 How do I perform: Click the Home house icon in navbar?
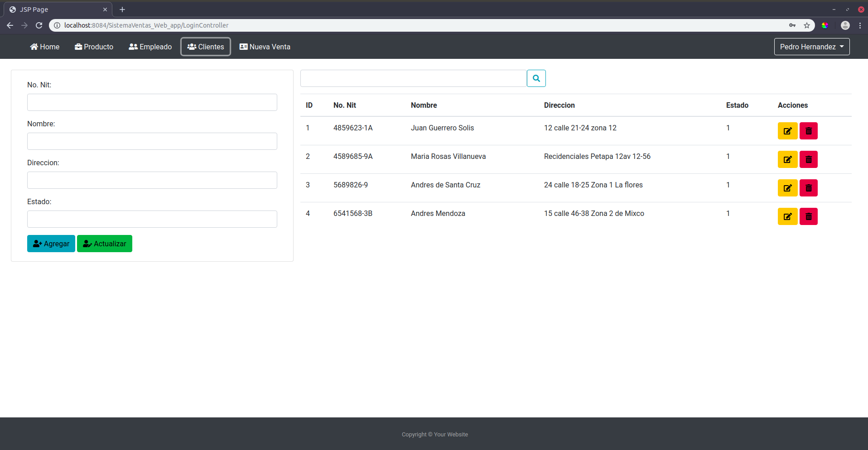34,47
